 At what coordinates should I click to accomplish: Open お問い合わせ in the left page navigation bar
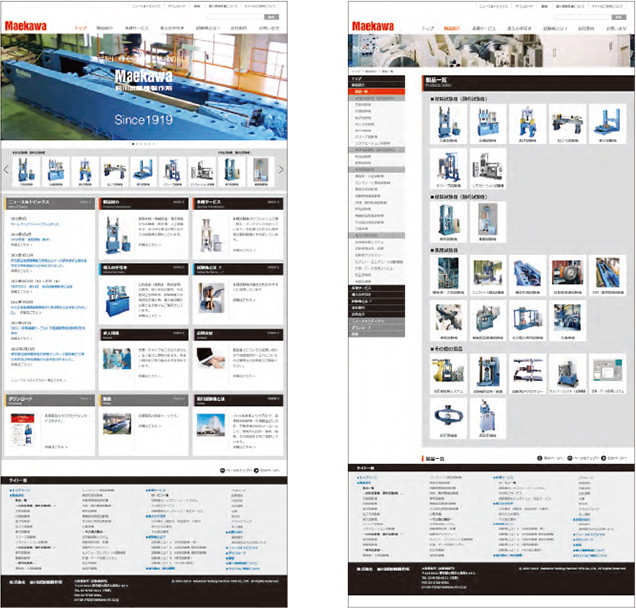point(269,28)
